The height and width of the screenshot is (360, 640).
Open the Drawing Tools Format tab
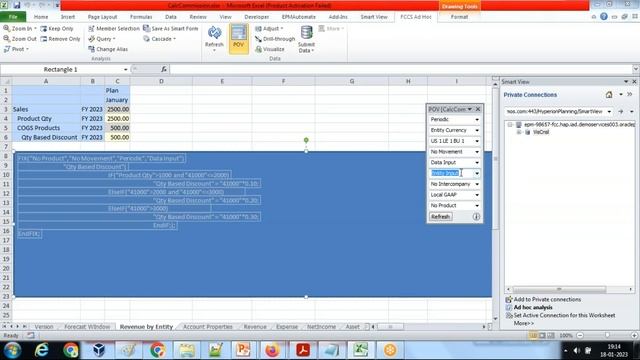click(459, 17)
